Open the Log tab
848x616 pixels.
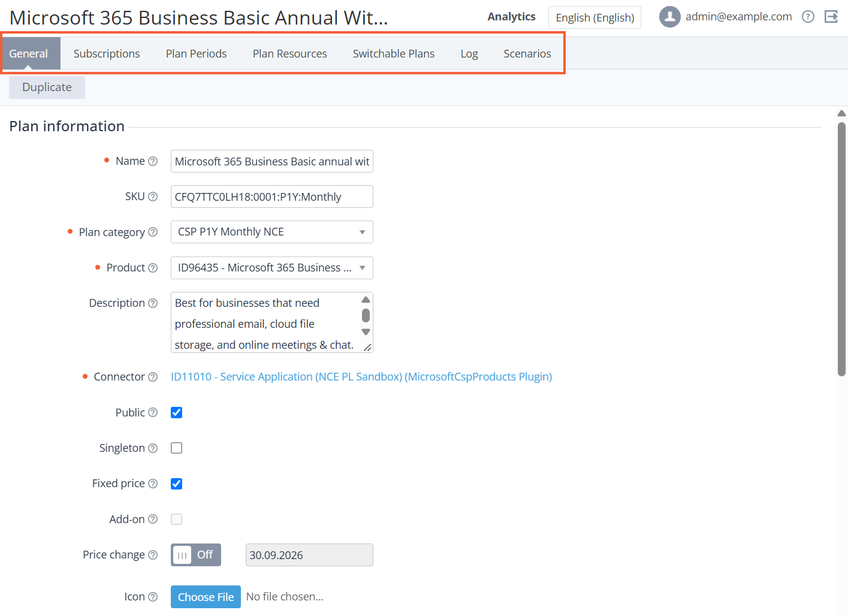point(469,53)
